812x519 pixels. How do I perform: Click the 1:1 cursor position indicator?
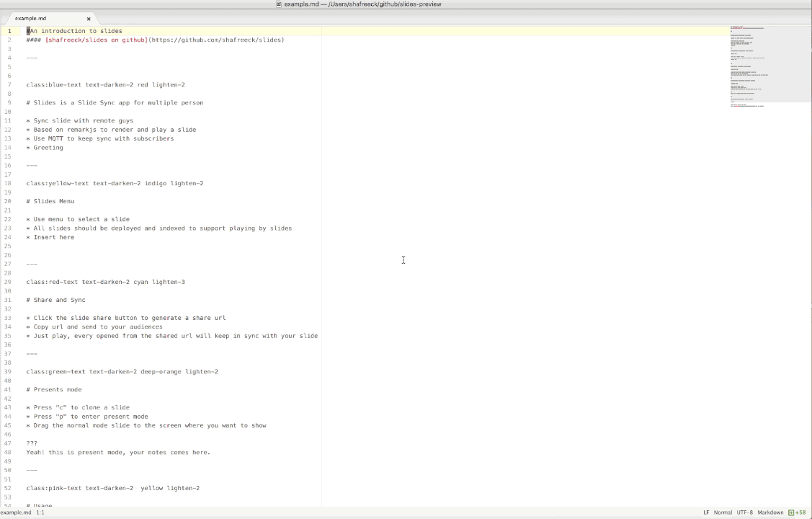coord(40,513)
